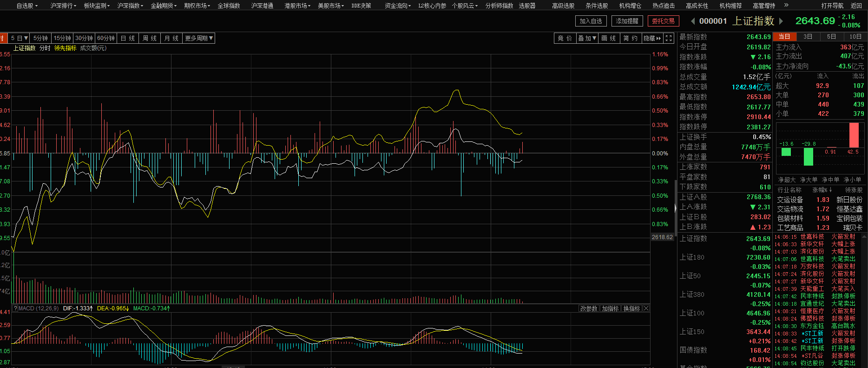
Task: Sort sector list by 涨幅% arrow
Action: point(830,190)
